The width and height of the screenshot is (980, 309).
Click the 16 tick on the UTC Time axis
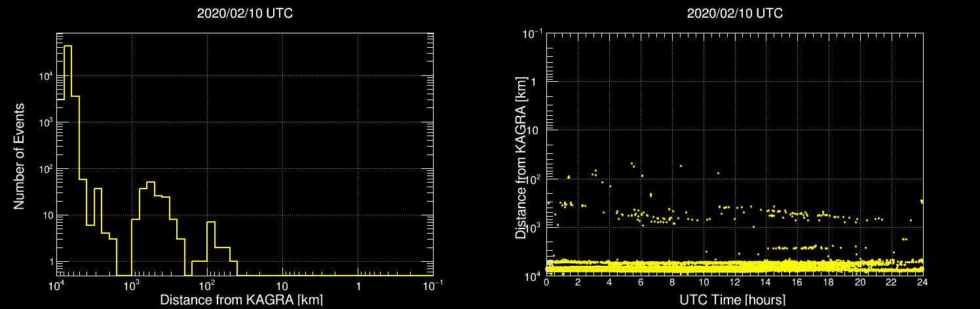click(x=797, y=282)
